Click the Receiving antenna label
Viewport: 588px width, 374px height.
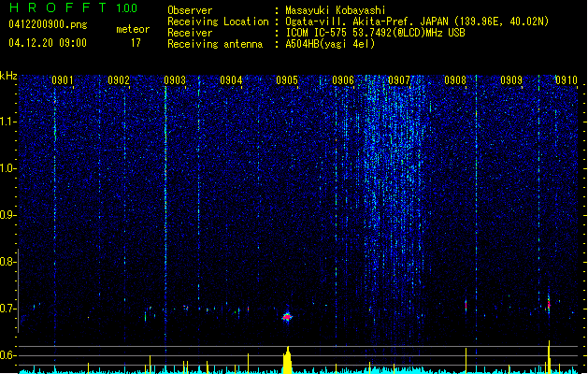click(215, 44)
